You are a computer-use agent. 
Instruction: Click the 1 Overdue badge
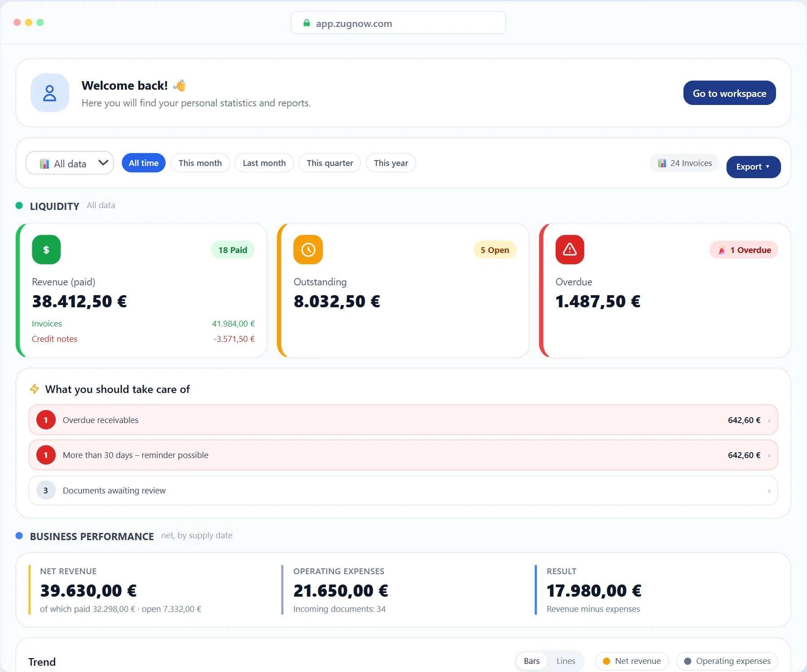744,250
